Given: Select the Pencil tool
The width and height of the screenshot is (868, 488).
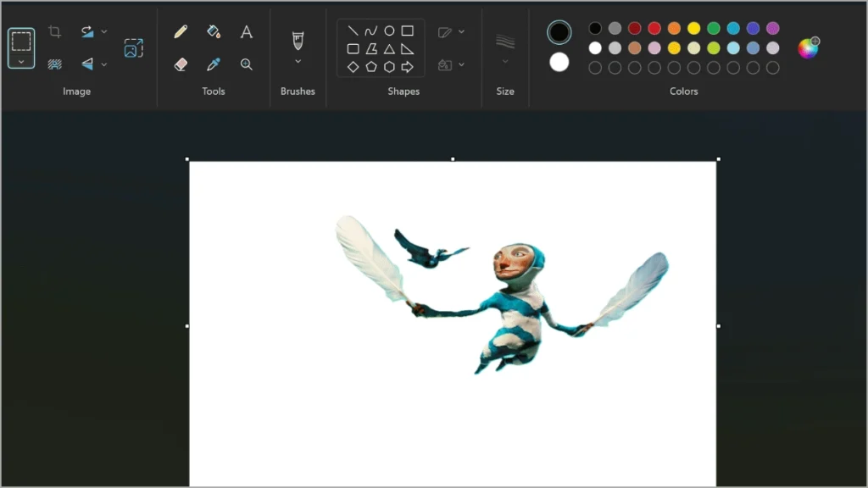Looking at the screenshot, I should [181, 31].
